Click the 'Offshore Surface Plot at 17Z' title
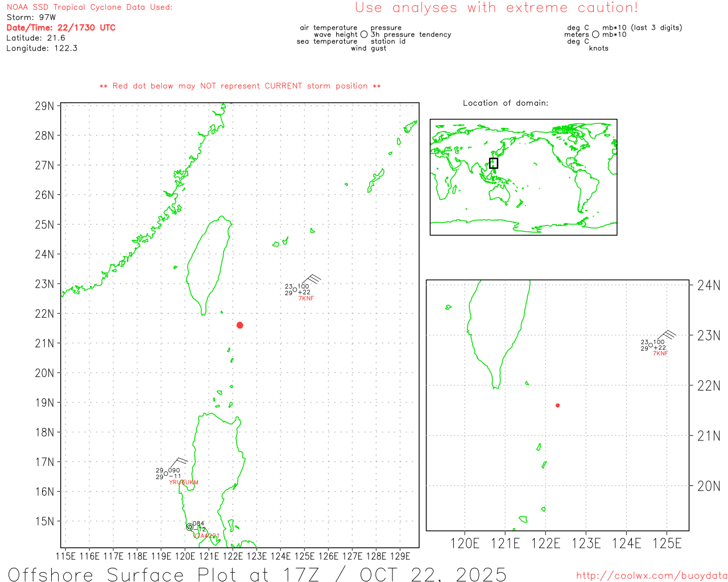Viewport: 728px width, 582px height. tap(257, 574)
